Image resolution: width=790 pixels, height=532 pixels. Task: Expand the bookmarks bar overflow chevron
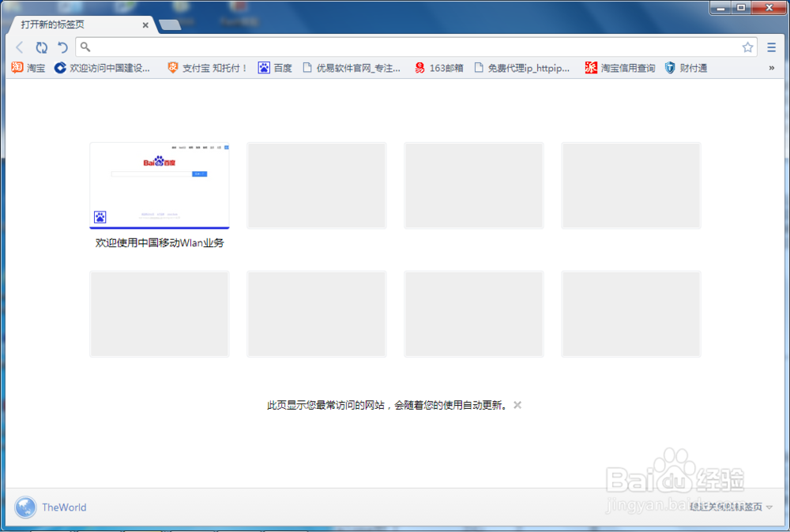coord(771,68)
